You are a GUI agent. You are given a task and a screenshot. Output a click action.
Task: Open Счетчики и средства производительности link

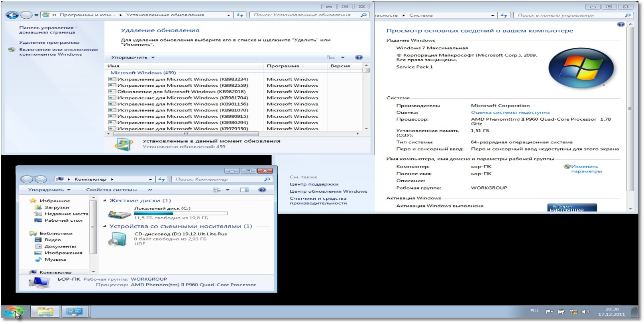[318, 201]
